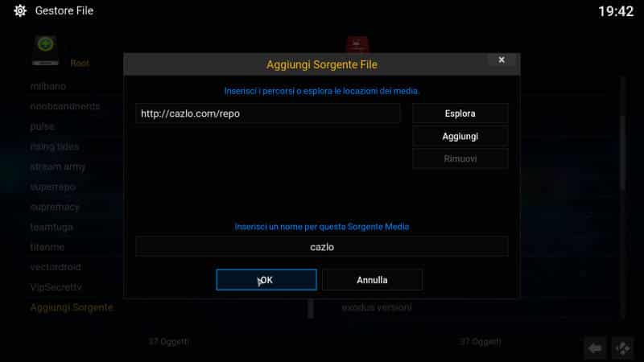
Task: Click the Root drive icon
Action: 45,51
